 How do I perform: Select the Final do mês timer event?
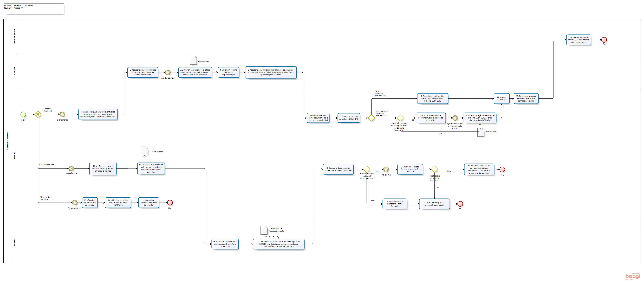click(386, 169)
